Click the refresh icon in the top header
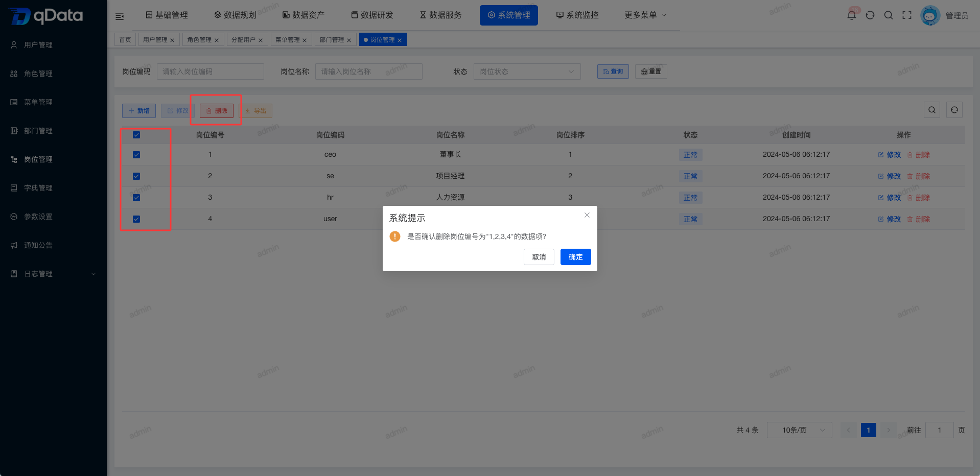The width and height of the screenshot is (980, 476). click(870, 15)
